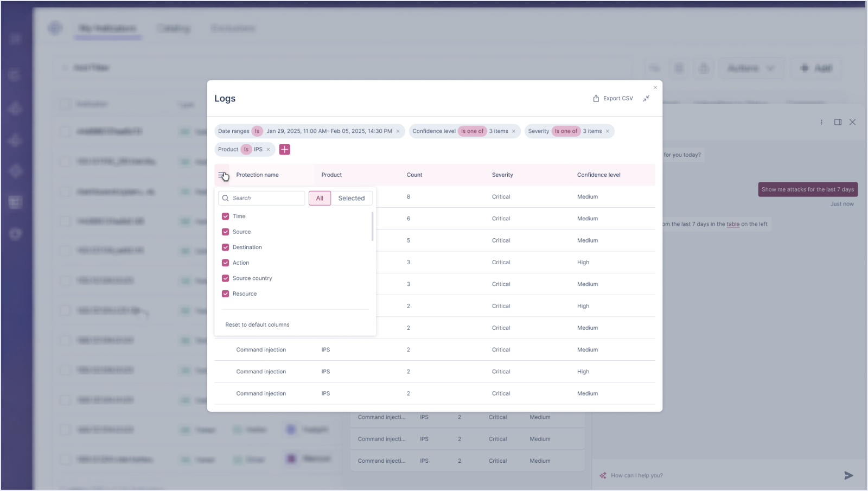Uncheck the Source column checkbox

(x=225, y=232)
